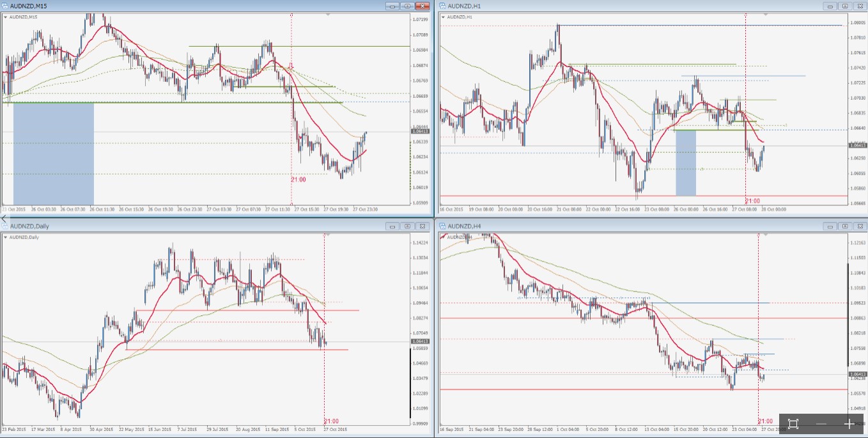Image resolution: width=868 pixels, height=438 pixels.
Task: Maximize the AUDNZD,H4 chart window
Action: (x=844, y=226)
